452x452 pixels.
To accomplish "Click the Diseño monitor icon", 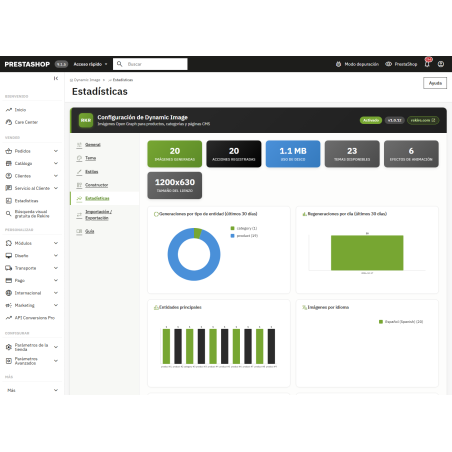I will pyautogui.click(x=9, y=256).
